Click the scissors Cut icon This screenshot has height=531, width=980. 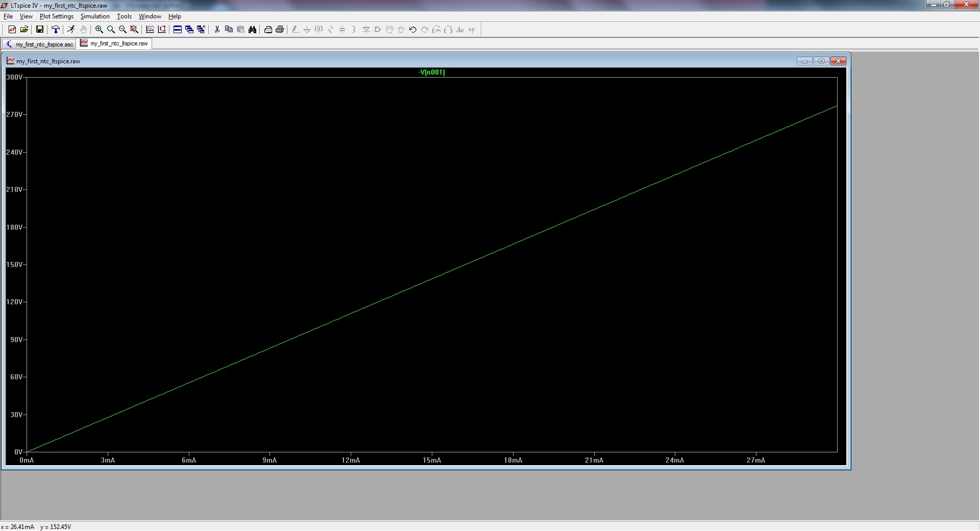[217, 30]
